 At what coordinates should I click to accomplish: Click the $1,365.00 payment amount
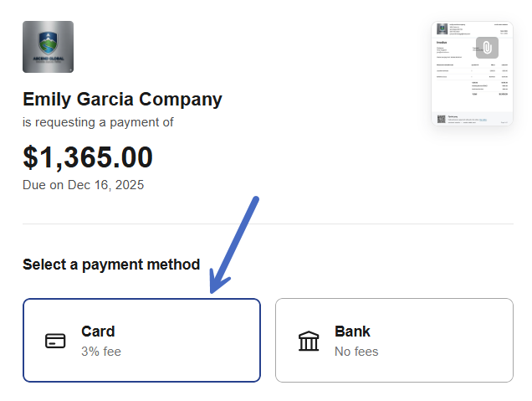pos(88,157)
